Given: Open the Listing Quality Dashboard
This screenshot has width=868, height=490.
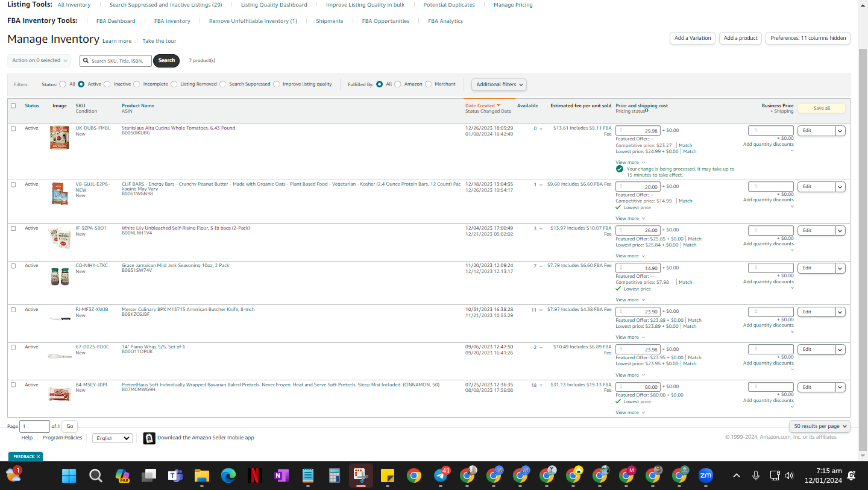Looking at the screenshot, I should click(274, 5).
